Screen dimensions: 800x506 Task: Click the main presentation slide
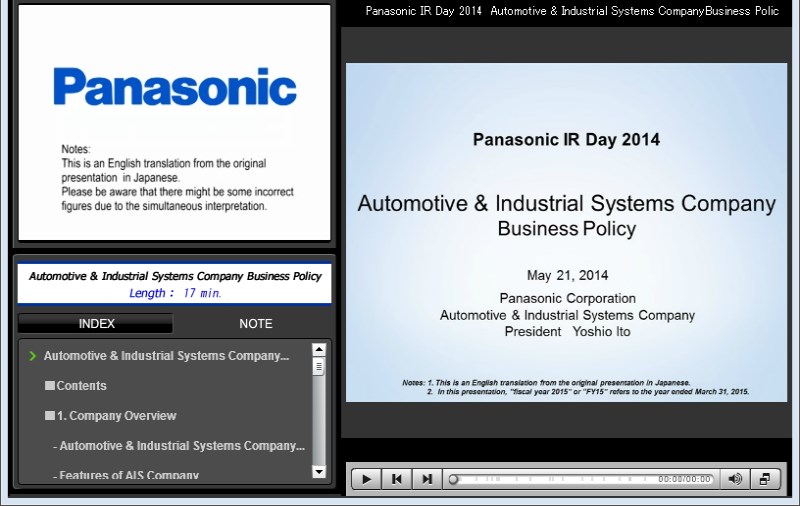[566, 233]
